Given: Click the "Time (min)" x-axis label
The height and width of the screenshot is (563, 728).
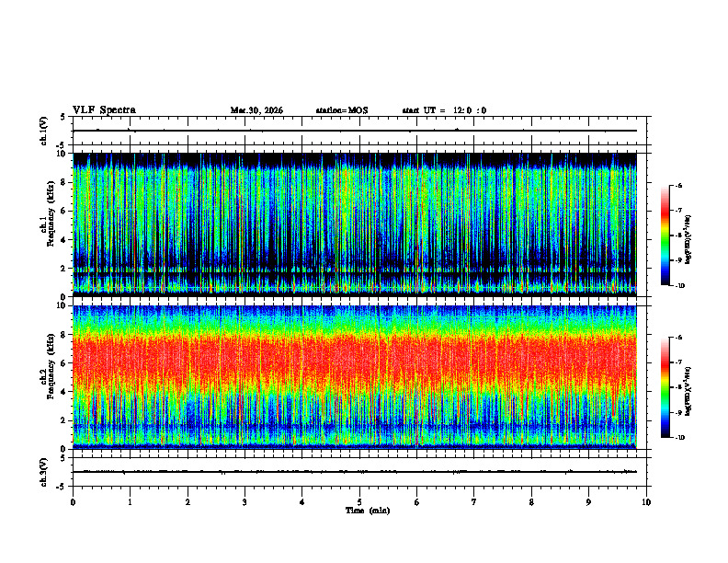Looking at the screenshot, I should click(x=368, y=511).
